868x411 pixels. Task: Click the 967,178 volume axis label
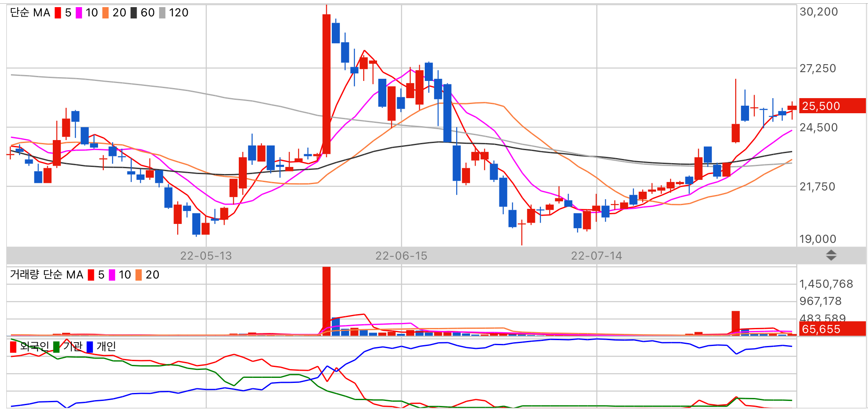(820, 301)
